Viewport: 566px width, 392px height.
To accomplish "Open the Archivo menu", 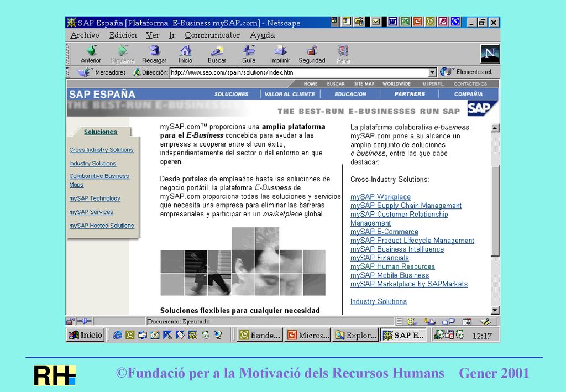I will tap(85, 35).
